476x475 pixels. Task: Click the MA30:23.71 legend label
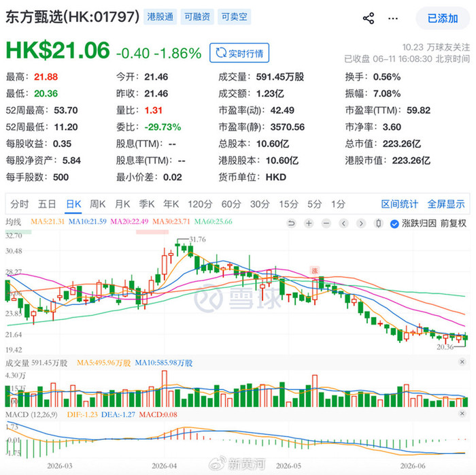[x=171, y=222]
